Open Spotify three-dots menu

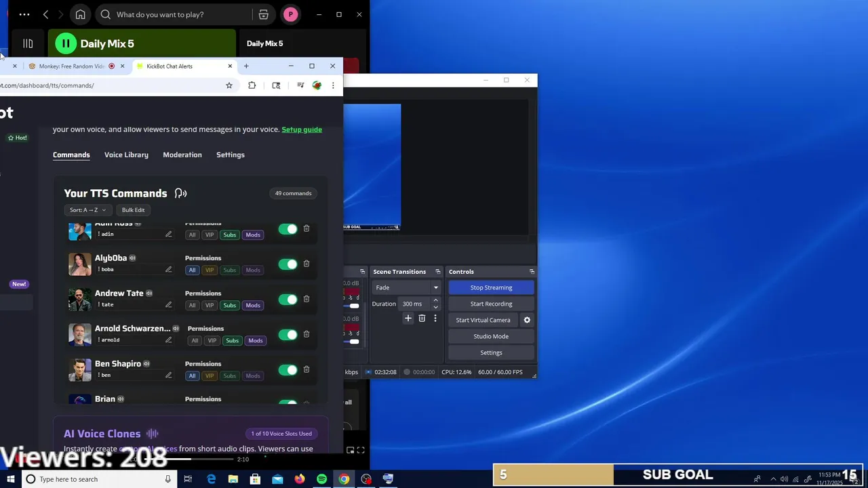(x=24, y=14)
